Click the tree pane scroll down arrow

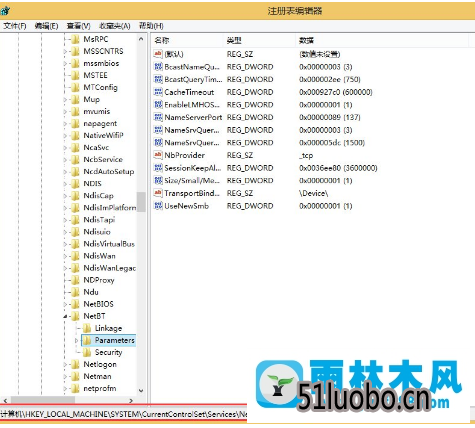(x=141, y=390)
